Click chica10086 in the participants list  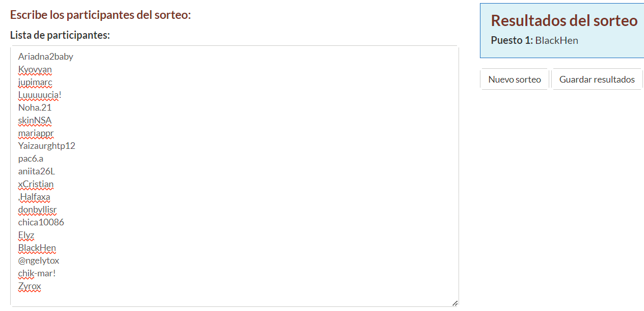pos(41,222)
